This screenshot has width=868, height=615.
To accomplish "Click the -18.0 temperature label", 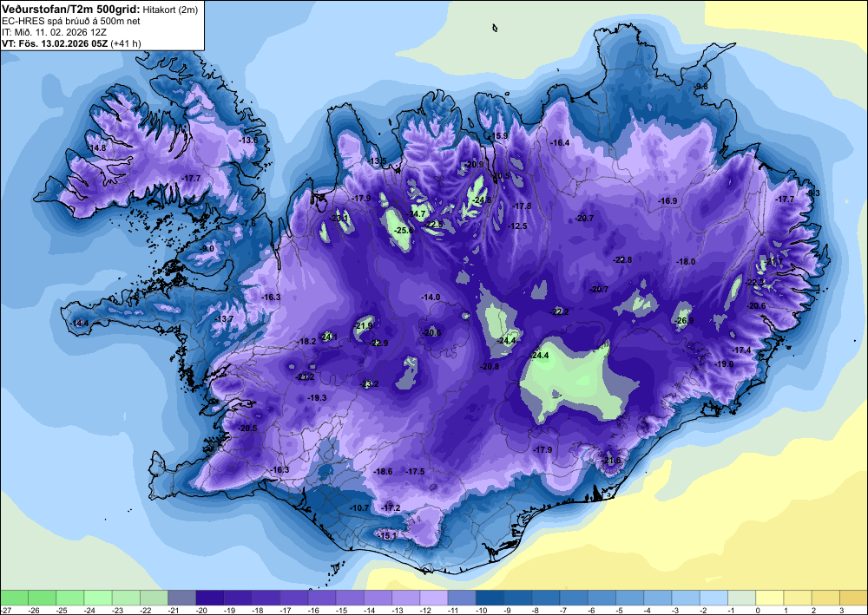I will coord(686,262).
